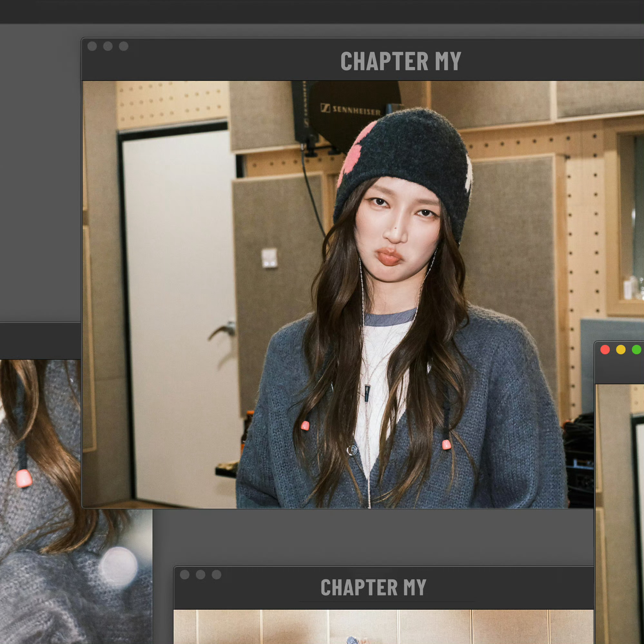Click the yellow minimize button
Image resolution: width=644 pixels, height=644 pixels.
(621, 350)
